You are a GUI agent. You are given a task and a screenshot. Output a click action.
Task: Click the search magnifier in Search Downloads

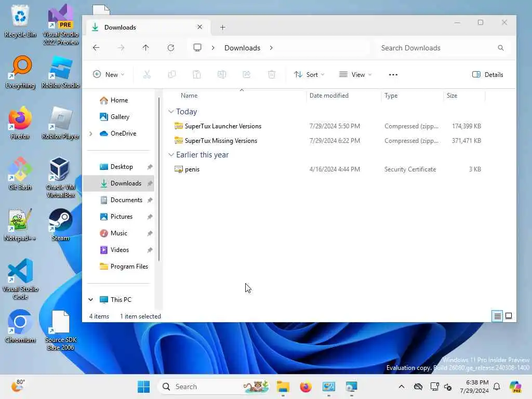coord(501,48)
